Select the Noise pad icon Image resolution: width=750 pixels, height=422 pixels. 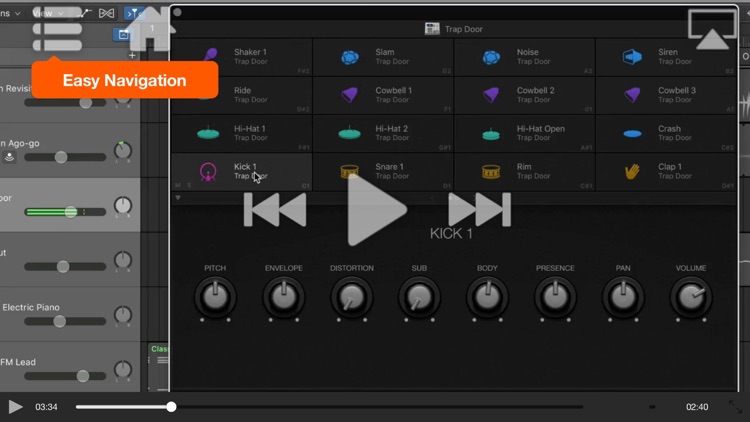point(491,57)
